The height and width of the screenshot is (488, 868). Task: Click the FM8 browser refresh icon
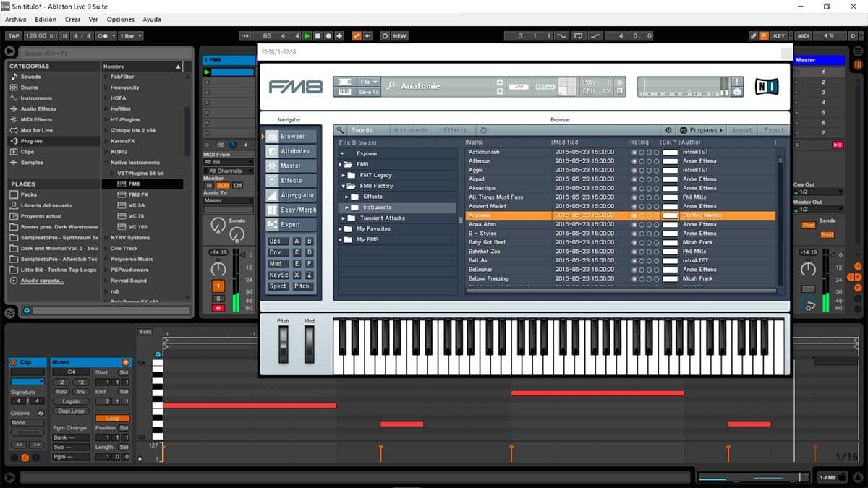[483, 130]
